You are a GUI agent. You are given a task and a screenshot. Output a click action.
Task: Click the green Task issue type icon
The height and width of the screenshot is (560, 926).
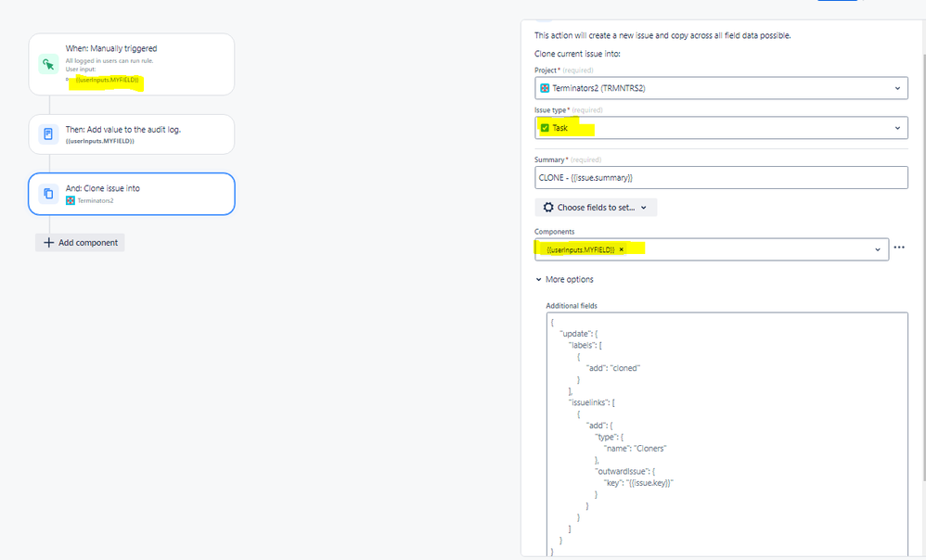545,127
